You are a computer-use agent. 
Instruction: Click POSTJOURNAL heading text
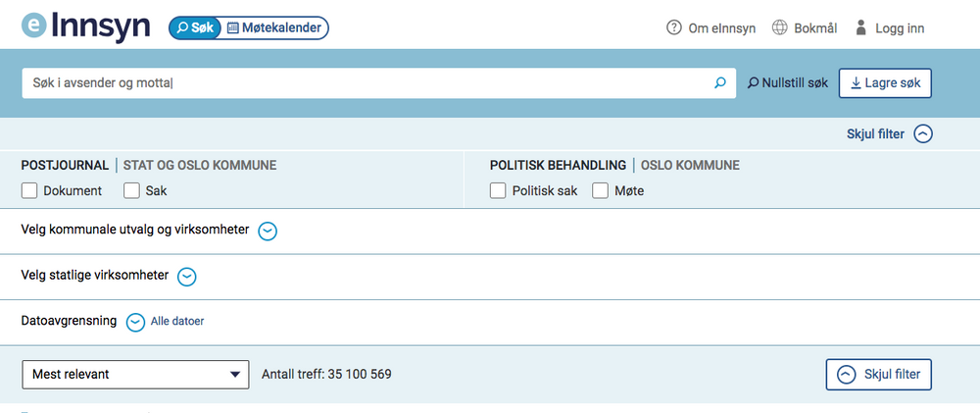pos(65,166)
